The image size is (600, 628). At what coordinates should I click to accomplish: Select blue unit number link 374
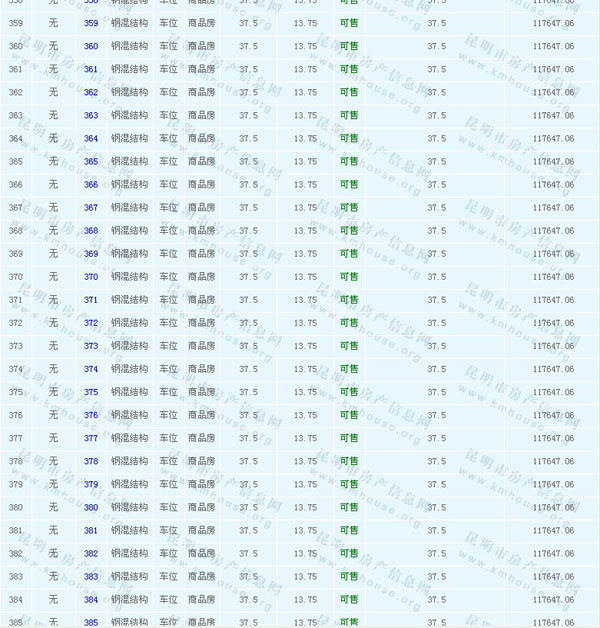(x=91, y=369)
